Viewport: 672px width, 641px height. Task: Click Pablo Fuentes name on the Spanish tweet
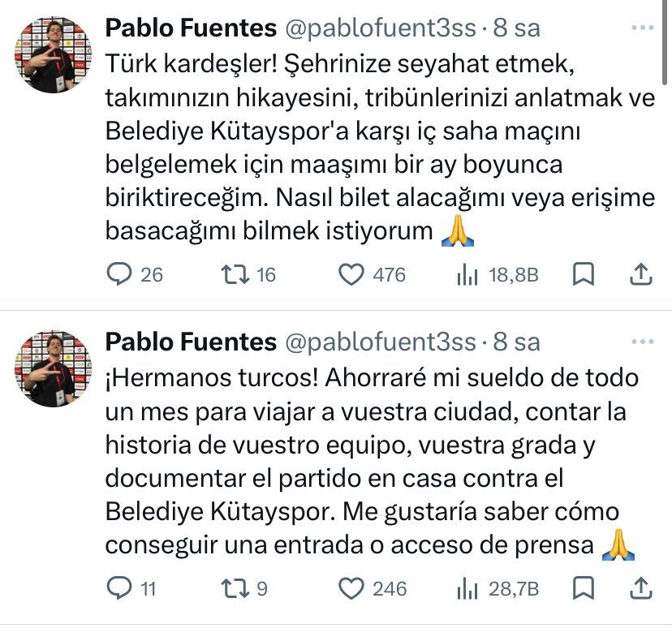point(191,342)
